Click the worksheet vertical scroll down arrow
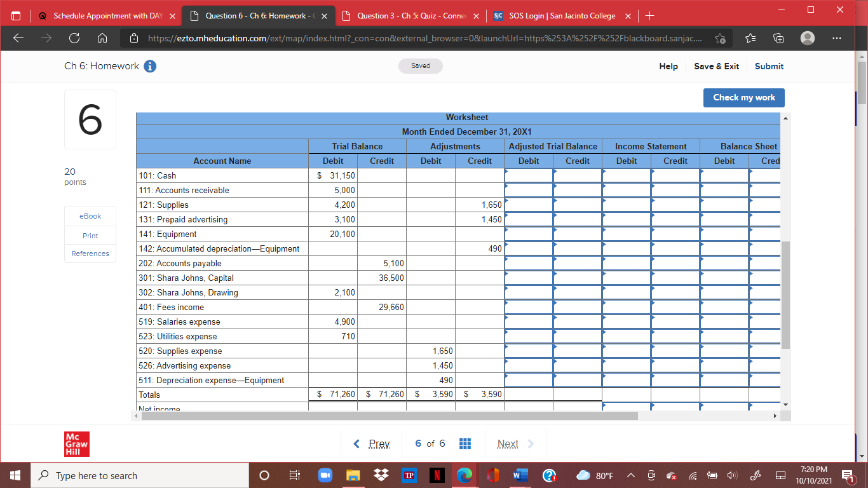868x488 pixels. pos(786,404)
